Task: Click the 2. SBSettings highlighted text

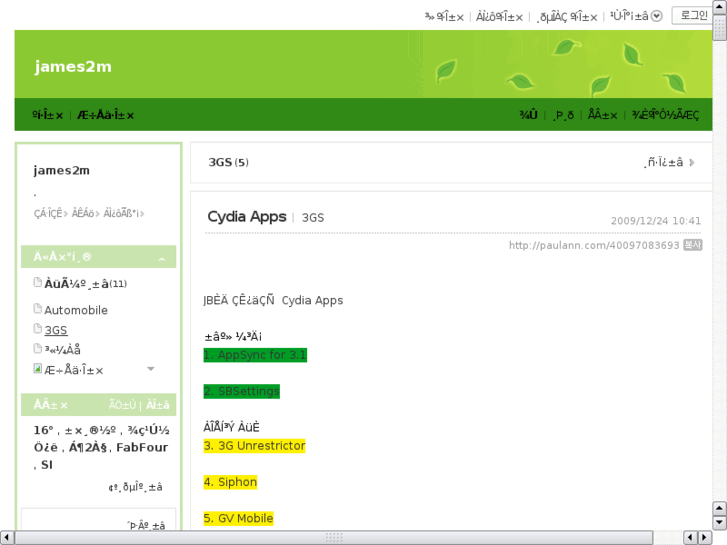Action: 242,391
